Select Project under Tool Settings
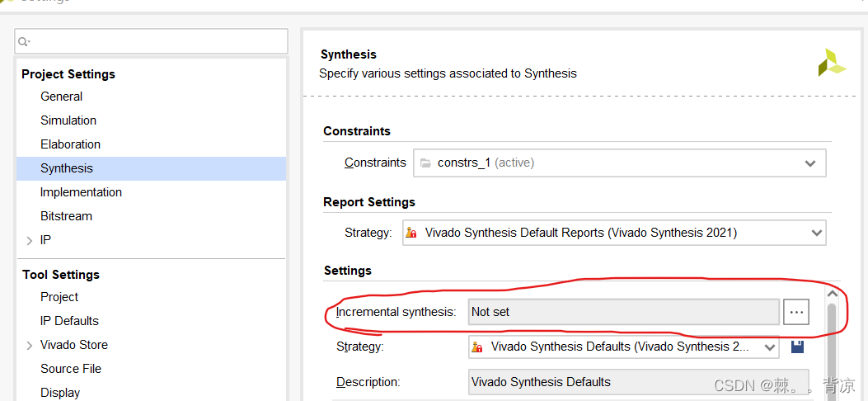This screenshot has height=401, width=868. pyautogui.click(x=59, y=297)
